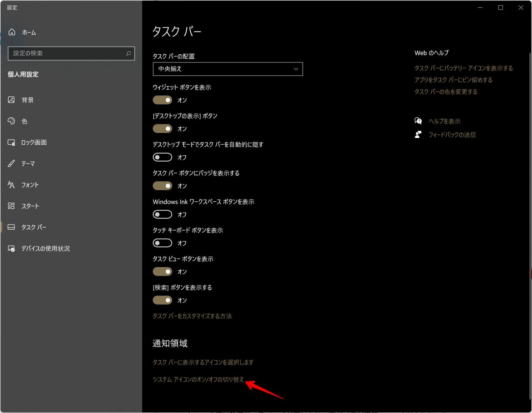Click the ヘルプを表示 speech bubble icon
Screen dimensions: 532x413
click(418, 121)
